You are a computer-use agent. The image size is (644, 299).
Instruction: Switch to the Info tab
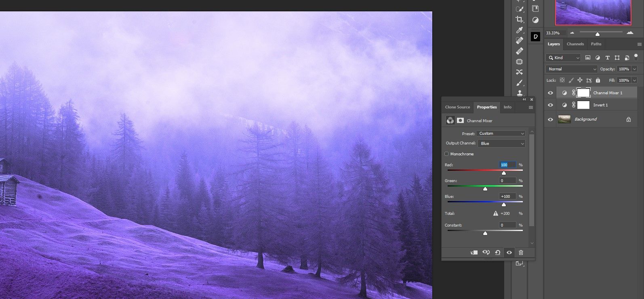(x=507, y=107)
